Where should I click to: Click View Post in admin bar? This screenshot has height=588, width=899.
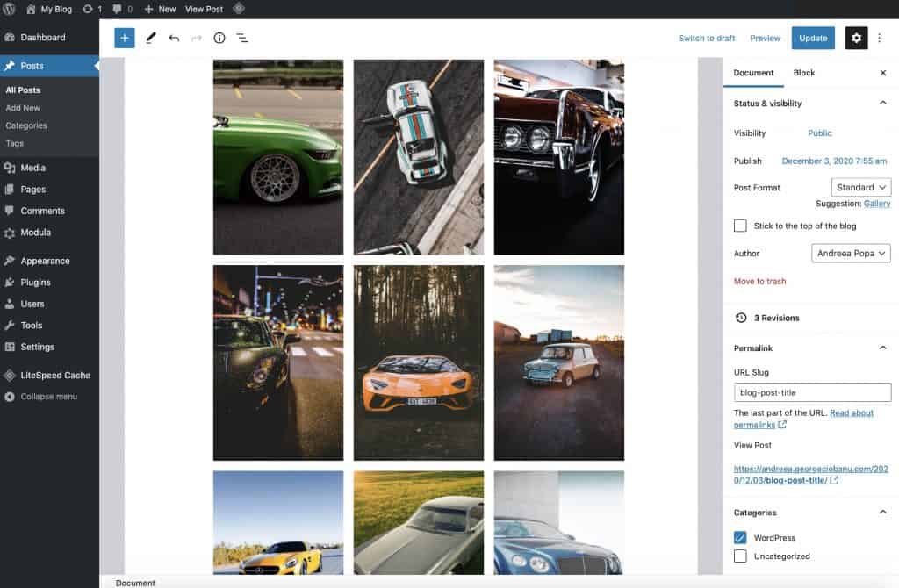click(204, 9)
